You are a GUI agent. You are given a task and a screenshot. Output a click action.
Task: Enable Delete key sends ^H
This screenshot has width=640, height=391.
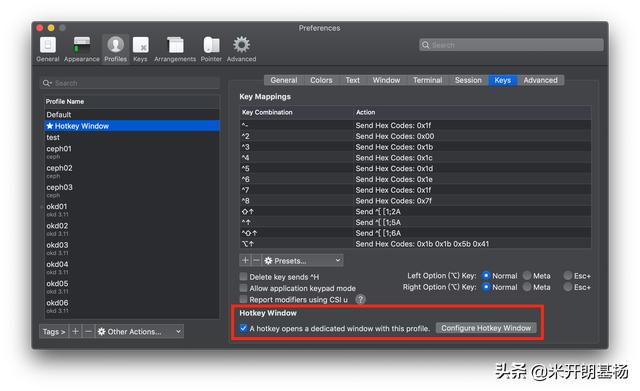[x=244, y=277]
